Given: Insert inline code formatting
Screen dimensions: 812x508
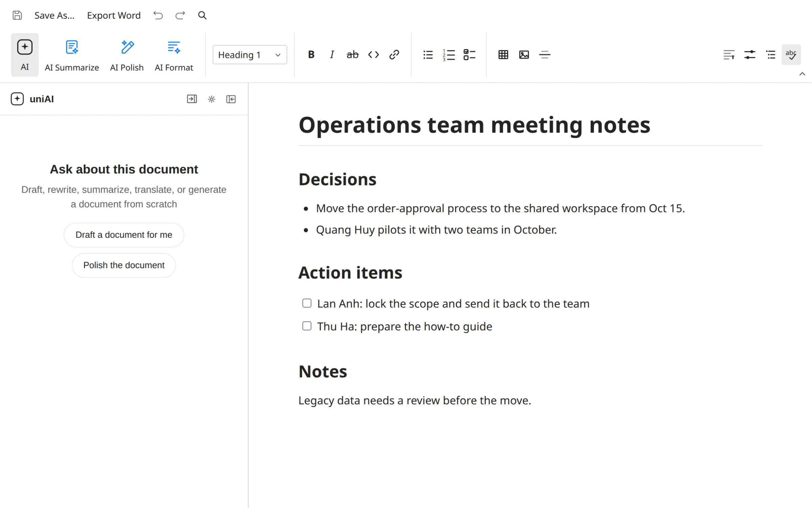Looking at the screenshot, I should click(374, 55).
